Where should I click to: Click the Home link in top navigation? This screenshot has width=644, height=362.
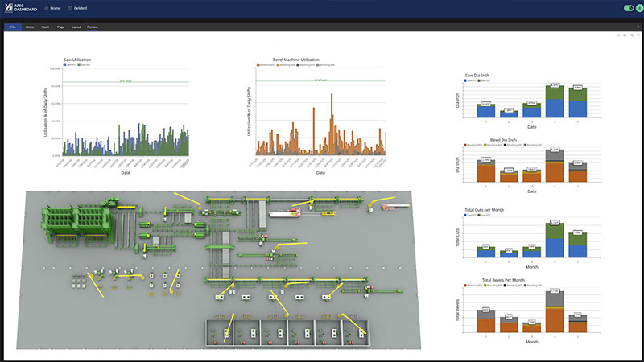55,8
